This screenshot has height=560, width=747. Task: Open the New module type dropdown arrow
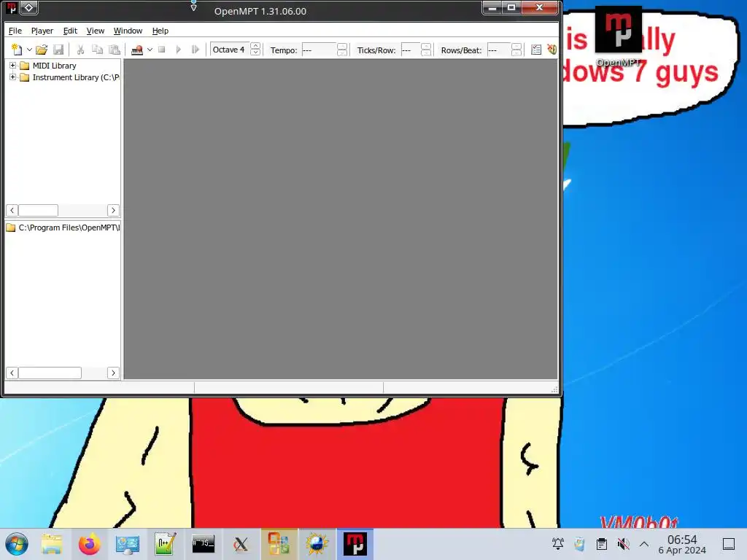[x=29, y=50]
